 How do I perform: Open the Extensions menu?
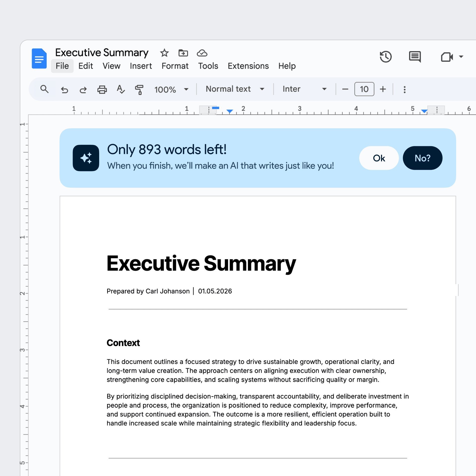point(248,66)
